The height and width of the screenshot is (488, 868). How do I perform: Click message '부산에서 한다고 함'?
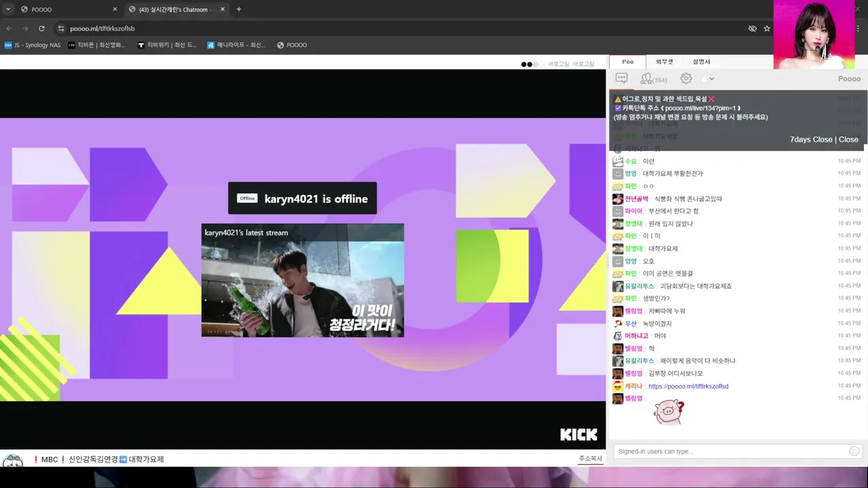673,211
